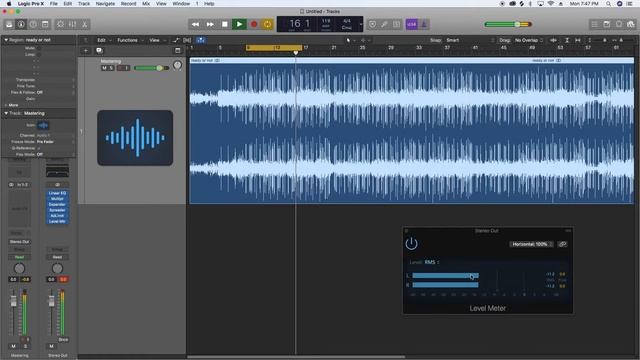Image resolution: width=640 pixels, height=360 pixels.
Task: Open the Horizontal 100% view dropdown
Action: click(x=531, y=244)
